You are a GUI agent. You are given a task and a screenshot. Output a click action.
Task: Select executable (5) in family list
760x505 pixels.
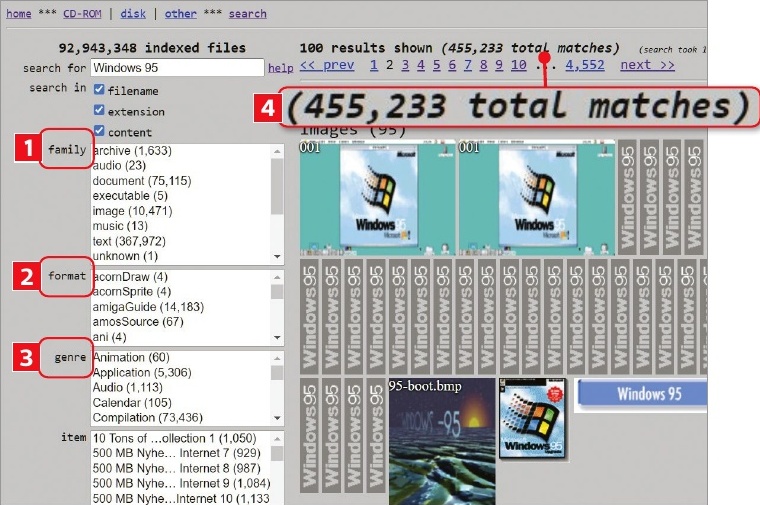pos(130,196)
